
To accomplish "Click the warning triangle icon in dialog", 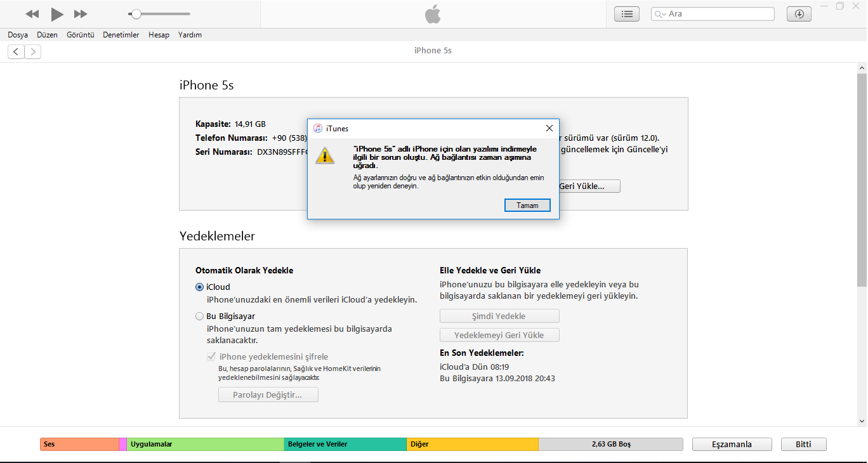I will [325, 155].
